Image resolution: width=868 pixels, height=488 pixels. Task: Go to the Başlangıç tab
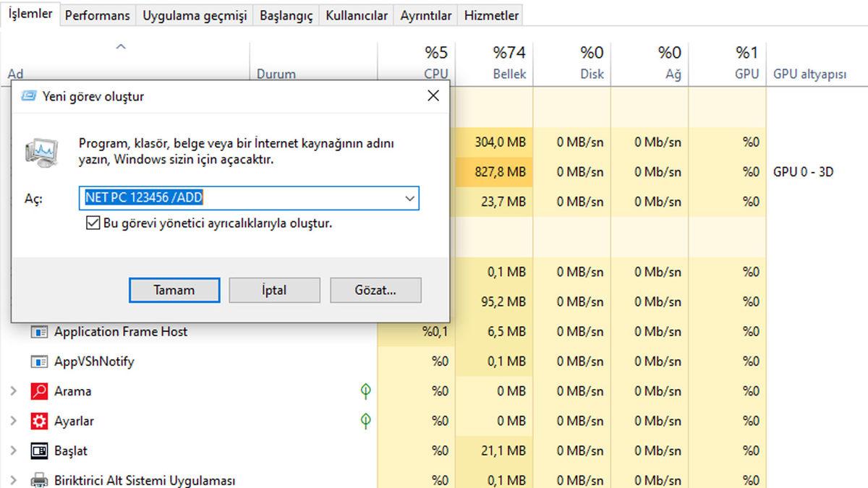coord(286,14)
